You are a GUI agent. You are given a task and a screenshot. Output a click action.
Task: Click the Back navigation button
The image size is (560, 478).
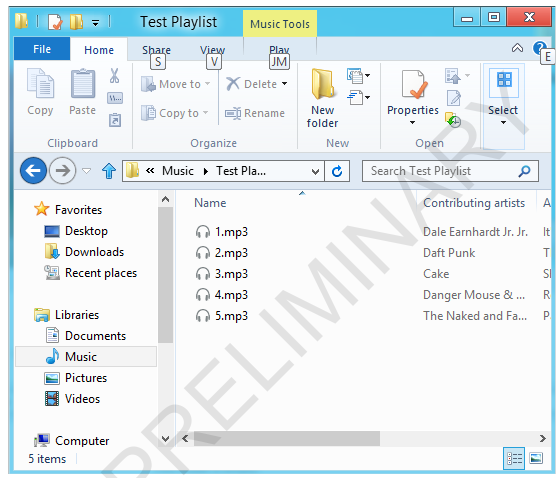coord(33,171)
